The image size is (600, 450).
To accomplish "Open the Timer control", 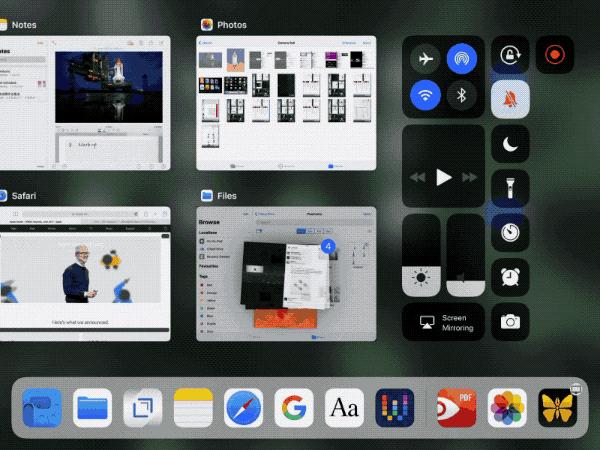I will coord(510,233).
